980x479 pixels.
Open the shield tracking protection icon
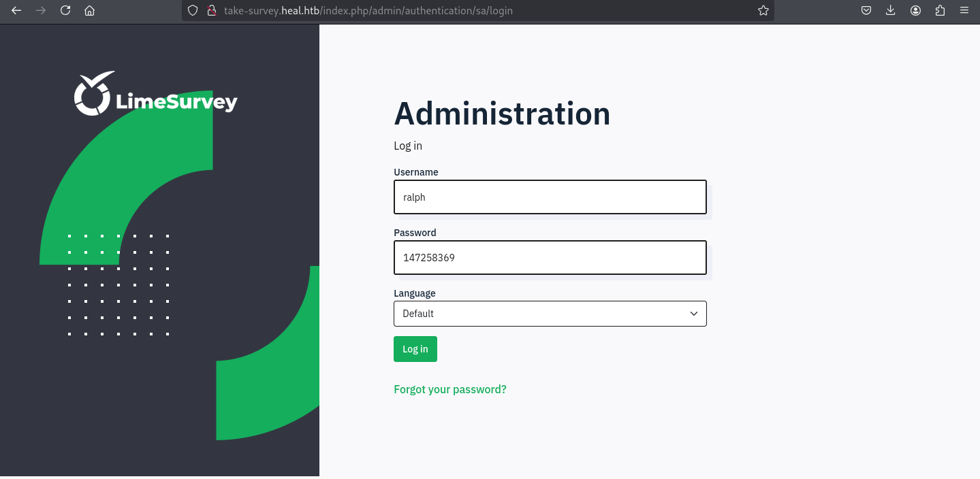pyautogui.click(x=193, y=11)
